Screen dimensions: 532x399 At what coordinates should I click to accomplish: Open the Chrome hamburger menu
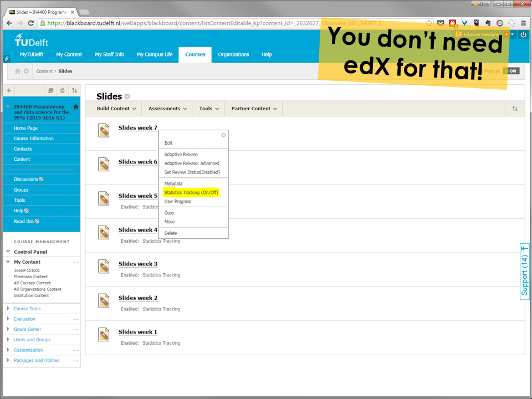523,23
